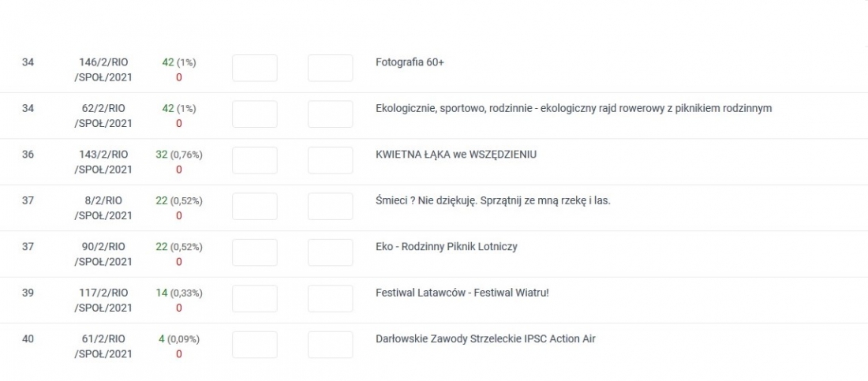Open Festiwal Latawców - Festiwal Wiatru! project
Viewport: 868px width, 381px height.
[x=462, y=293]
